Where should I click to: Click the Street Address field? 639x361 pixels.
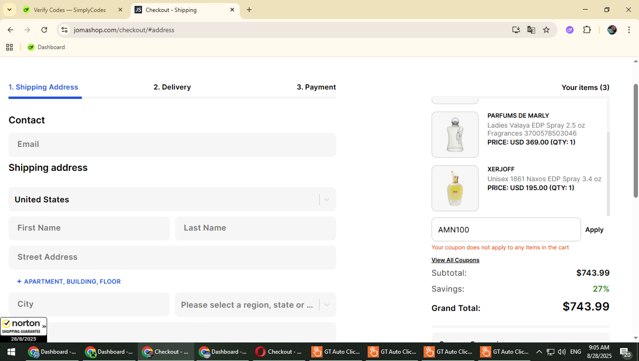click(x=172, y=257)
